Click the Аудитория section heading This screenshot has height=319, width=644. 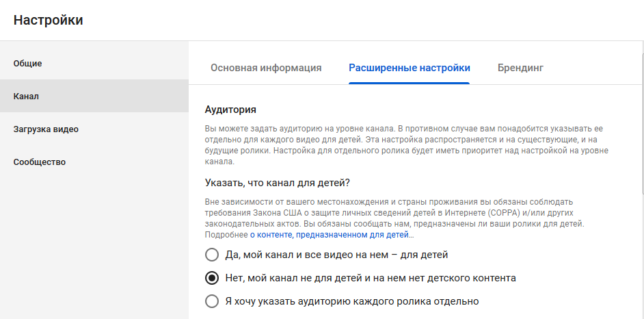pos(231,110)
